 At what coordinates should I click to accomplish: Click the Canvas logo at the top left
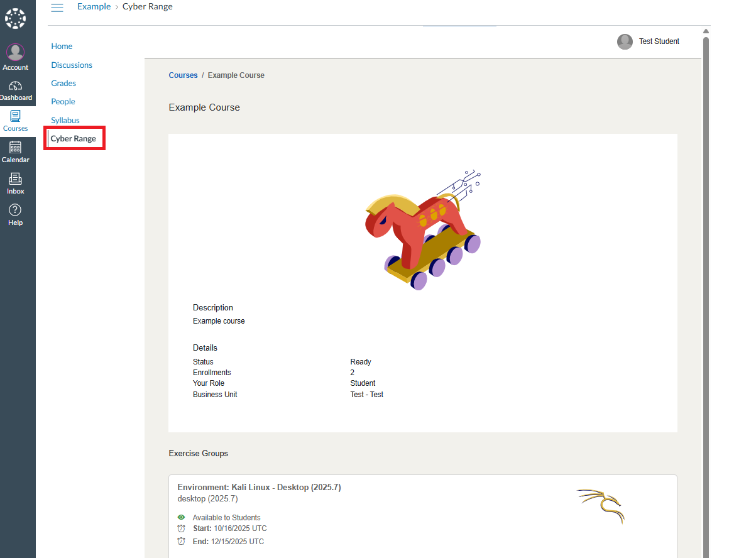click(x=15, y=18)
